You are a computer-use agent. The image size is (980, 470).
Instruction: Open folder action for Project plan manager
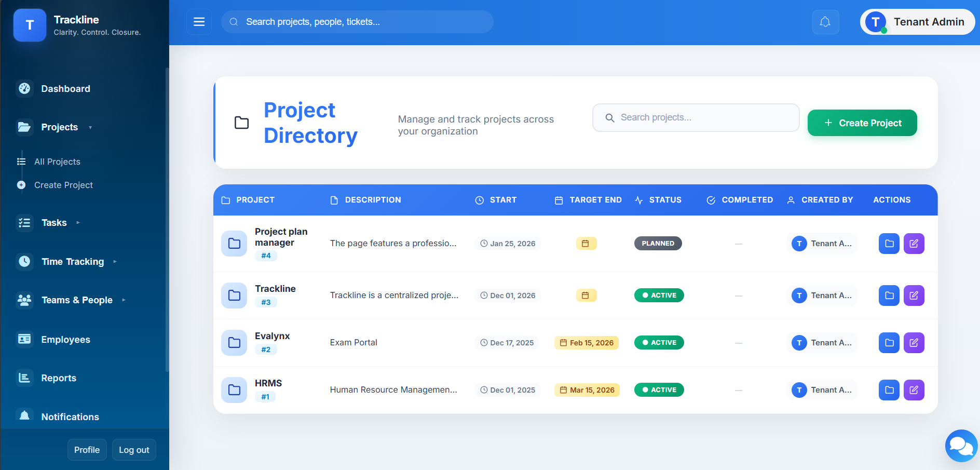point(889,244)
